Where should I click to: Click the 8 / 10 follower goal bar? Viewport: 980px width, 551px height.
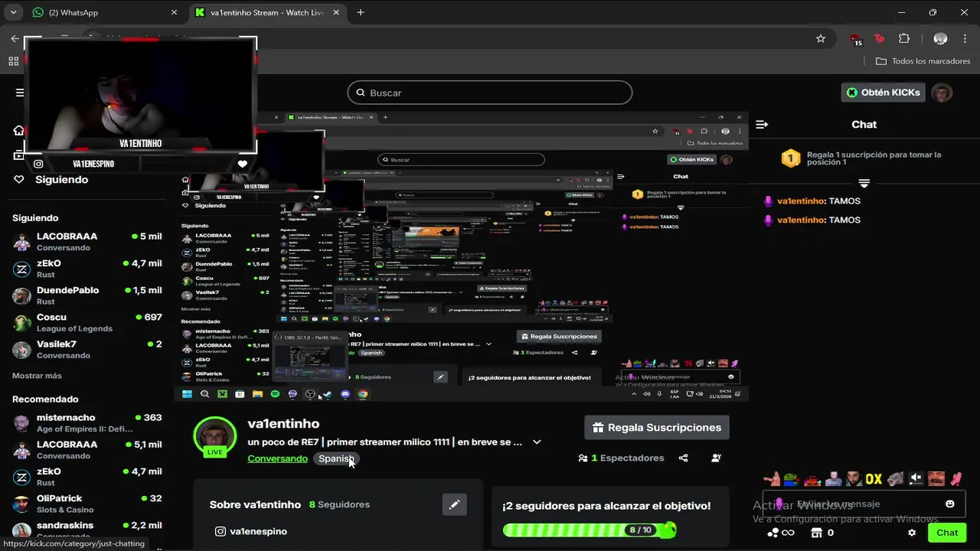(590, 530)
